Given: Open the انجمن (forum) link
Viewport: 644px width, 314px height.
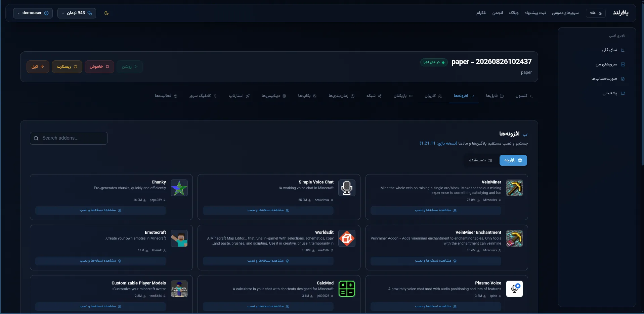Looking at the screenshot, I should tap(498, 13).
